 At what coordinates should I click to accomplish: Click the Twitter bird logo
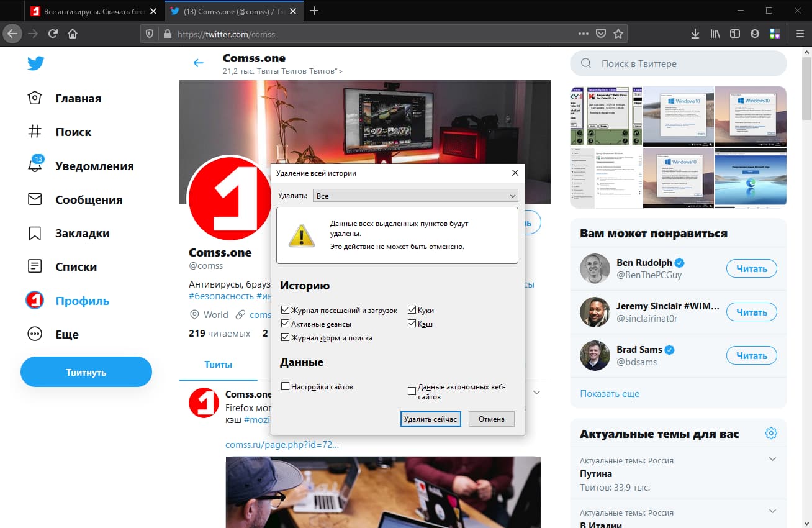[x=35, y=63]
